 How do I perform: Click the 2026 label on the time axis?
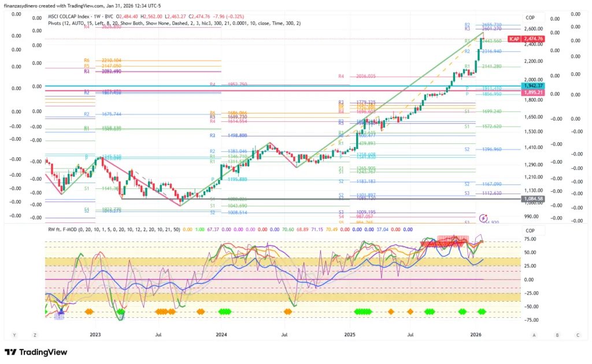coord(476,335)
